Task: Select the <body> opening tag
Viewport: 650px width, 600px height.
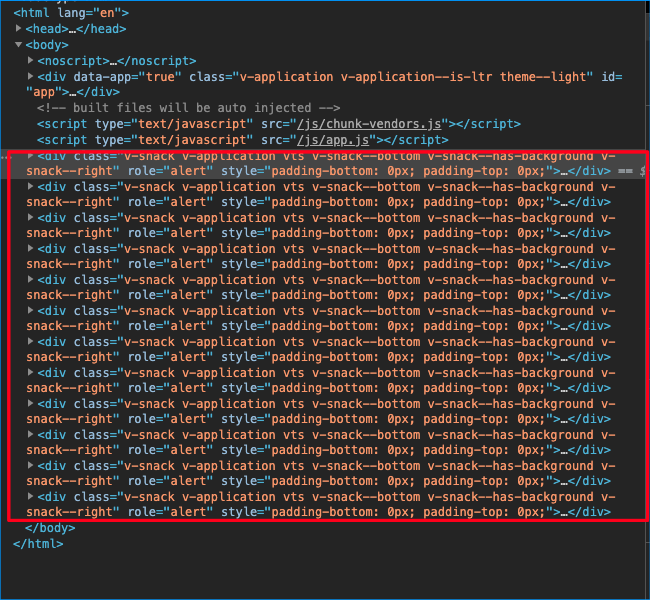Action: [x=47, y=45]
